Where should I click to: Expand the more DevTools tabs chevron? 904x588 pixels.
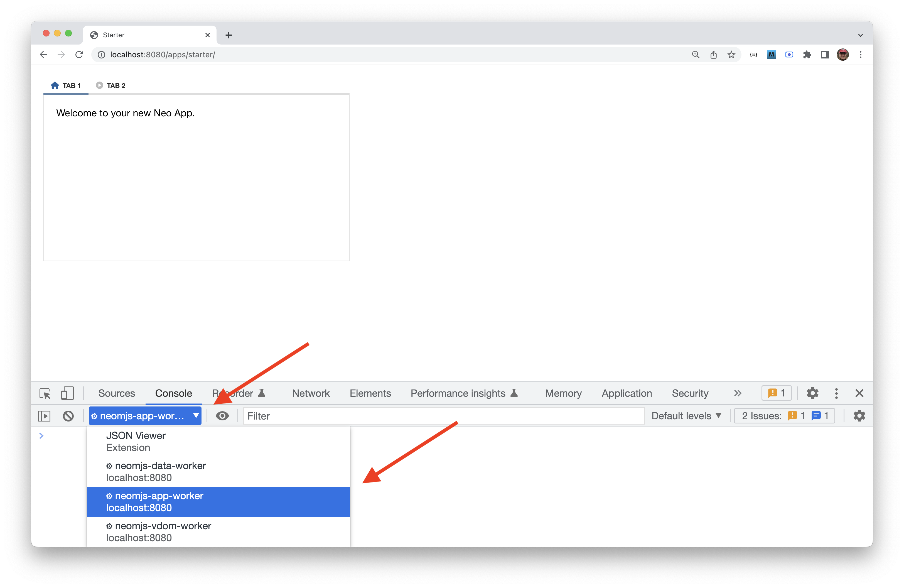tap(738, 393)
